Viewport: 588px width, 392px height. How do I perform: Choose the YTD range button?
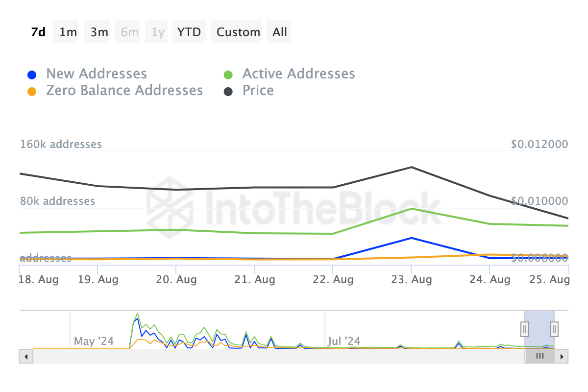point(189,32)
